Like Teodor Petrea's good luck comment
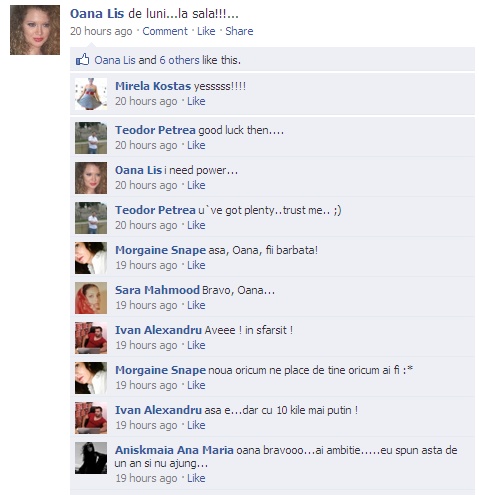 [x=196, y=145]
